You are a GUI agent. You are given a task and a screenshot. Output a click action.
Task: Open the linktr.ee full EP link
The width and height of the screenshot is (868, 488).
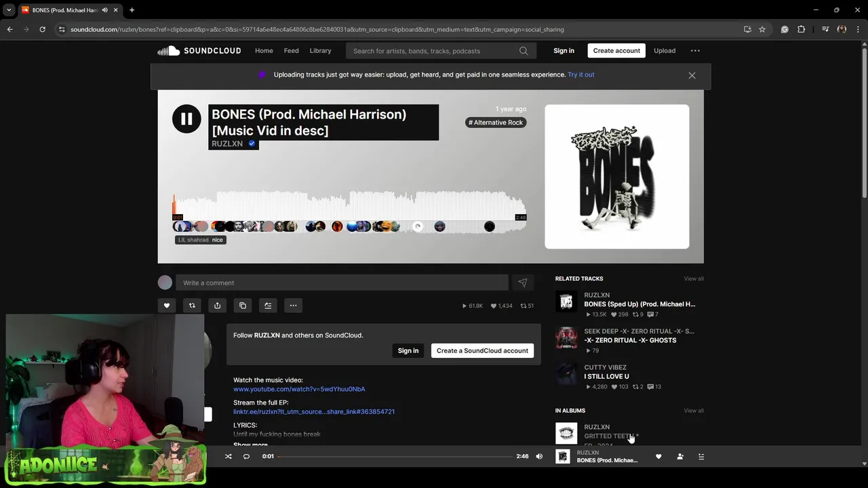coord(314,411)
